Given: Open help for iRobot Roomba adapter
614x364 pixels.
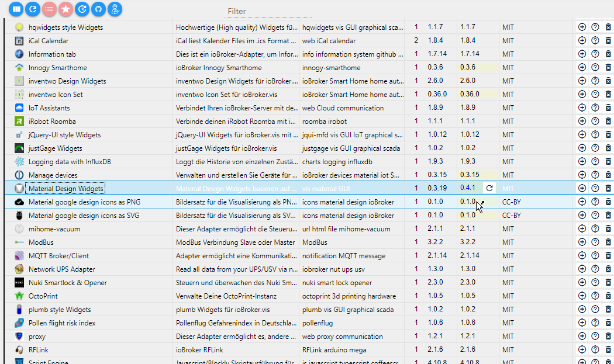Looking at the screenshot, I should click(x=595, y=121).
